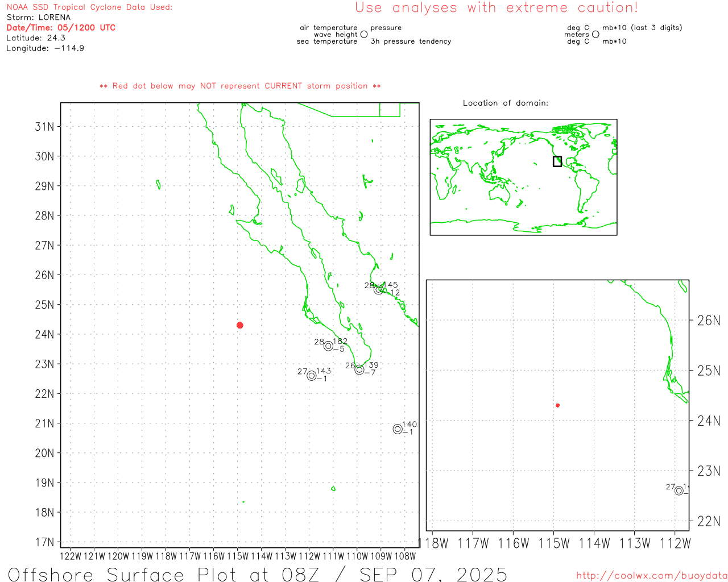The image size is (728, 582).
Task: Click the 20N latitude label on main map
Action: (x=45, y=453)
